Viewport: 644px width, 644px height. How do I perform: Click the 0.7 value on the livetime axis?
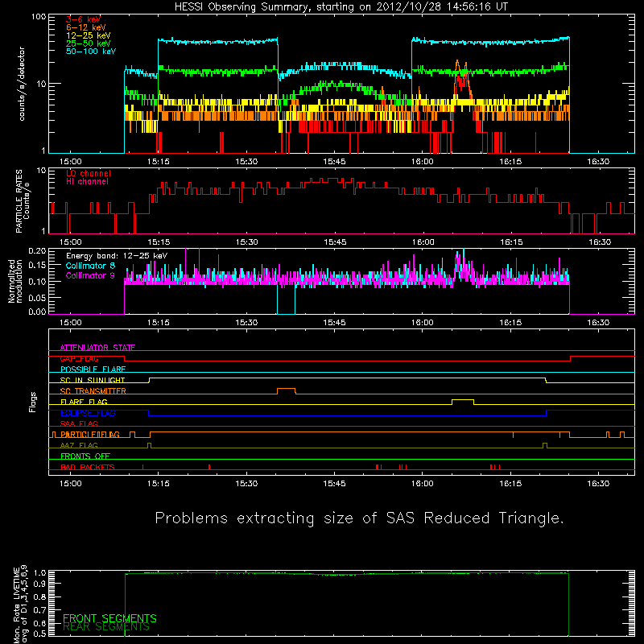coord(39,609)
